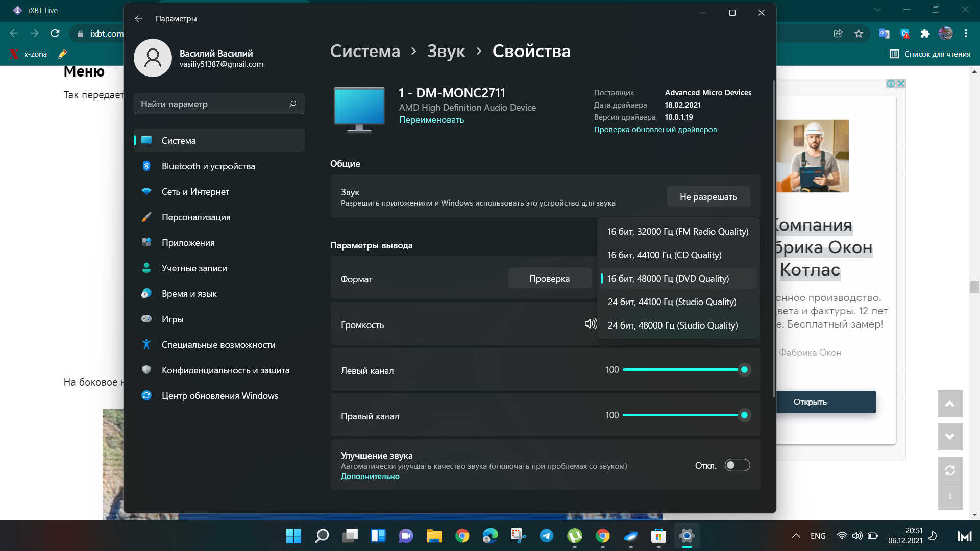This screenshot has width=980, height=551.
Task: Open Bluetooth и устройства section
Action: click(x=208, y=166)
